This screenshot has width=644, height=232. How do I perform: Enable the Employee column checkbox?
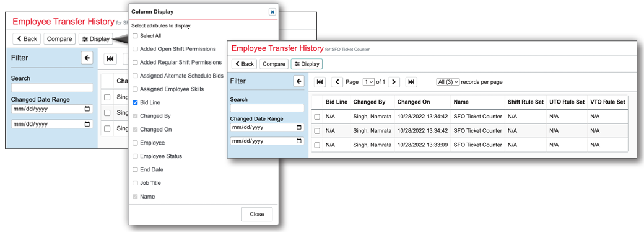(x=135, y=143)
